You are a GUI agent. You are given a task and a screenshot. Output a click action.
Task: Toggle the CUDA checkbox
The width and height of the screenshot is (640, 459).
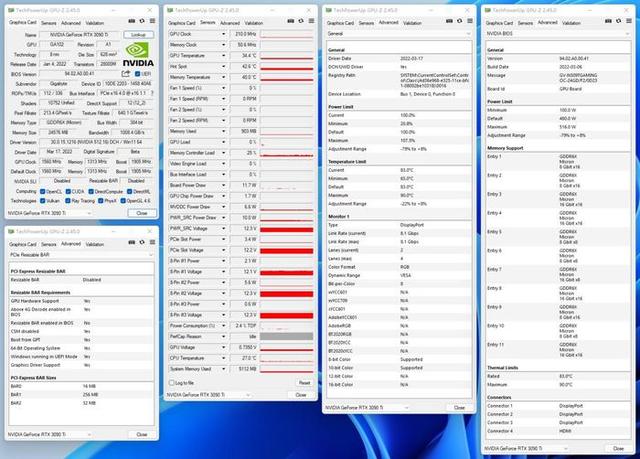[68, 191]
